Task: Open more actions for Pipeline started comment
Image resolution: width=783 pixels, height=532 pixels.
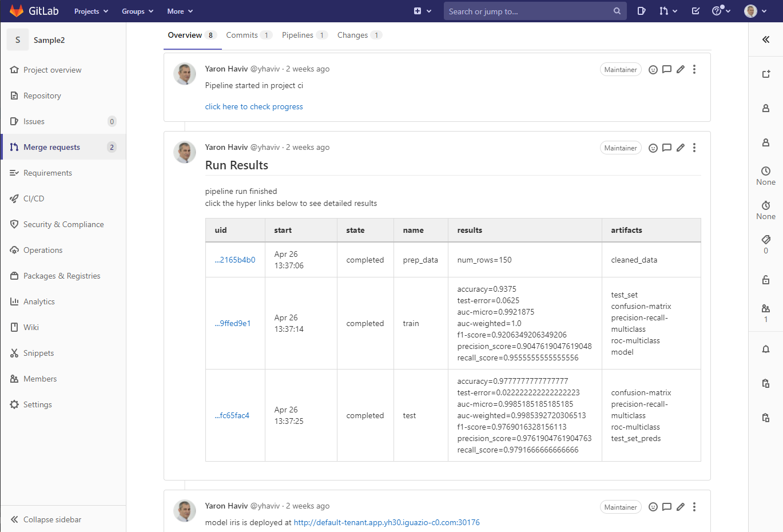Action: tap(694, 69)
